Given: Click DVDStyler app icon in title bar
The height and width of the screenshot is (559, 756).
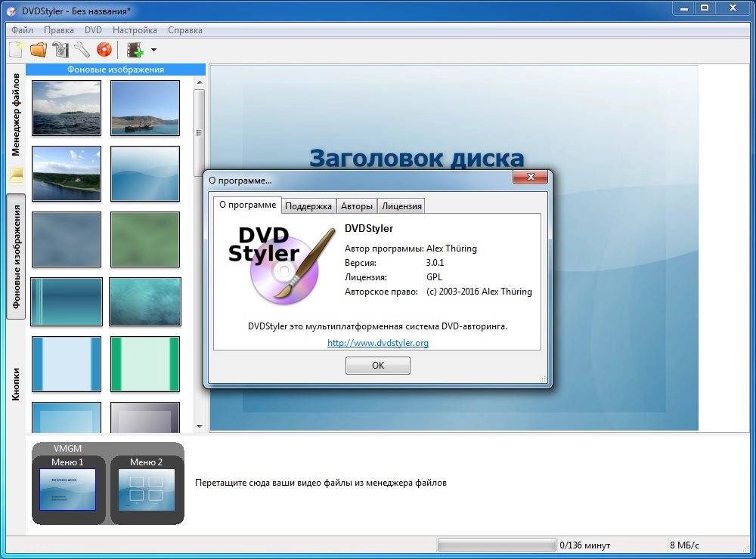Looking at the screenshot, I should 11,11.
